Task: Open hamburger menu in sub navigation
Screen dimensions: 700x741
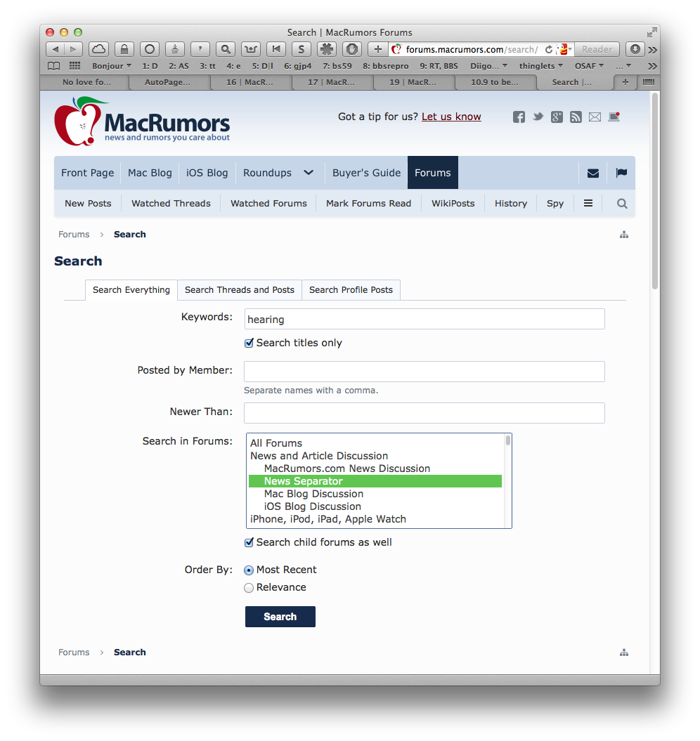Action: click(588, 203)
